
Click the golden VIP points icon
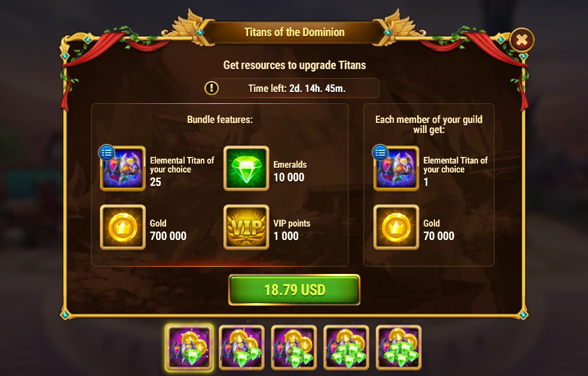pyautogui.click(x=246, y=227)
